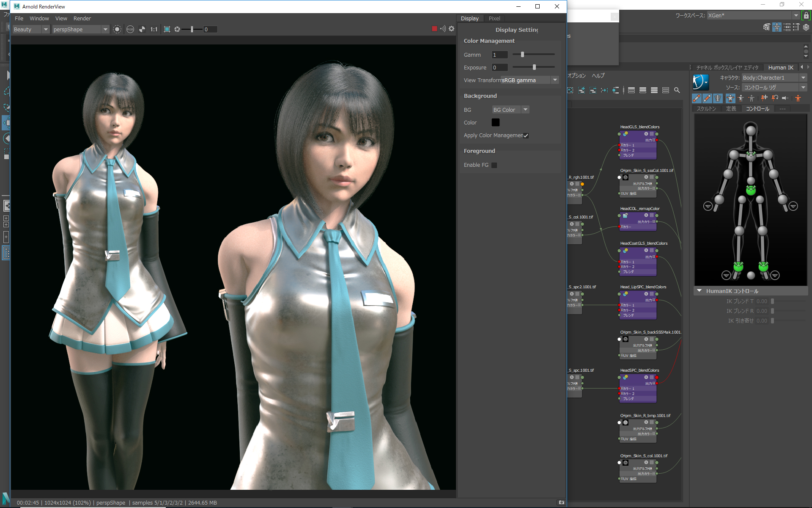Open the Beauty AOV dropdown
This screenshot has width=812, height=508.
(x=31, y=29)
